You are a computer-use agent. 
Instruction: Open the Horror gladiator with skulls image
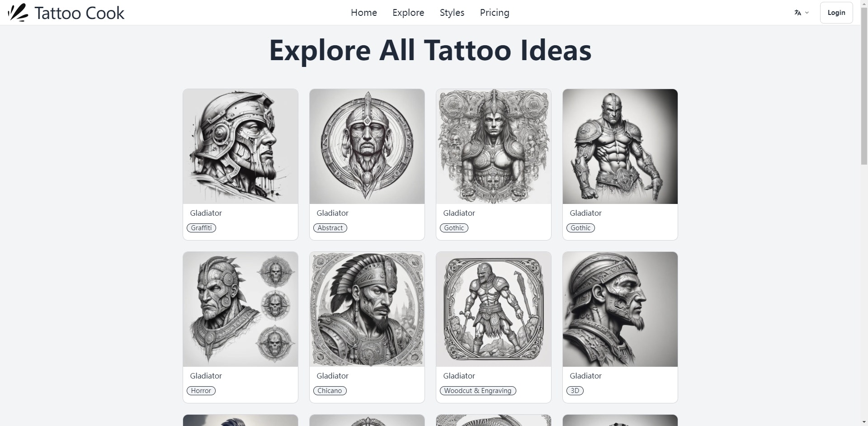(x=241, y=309)
